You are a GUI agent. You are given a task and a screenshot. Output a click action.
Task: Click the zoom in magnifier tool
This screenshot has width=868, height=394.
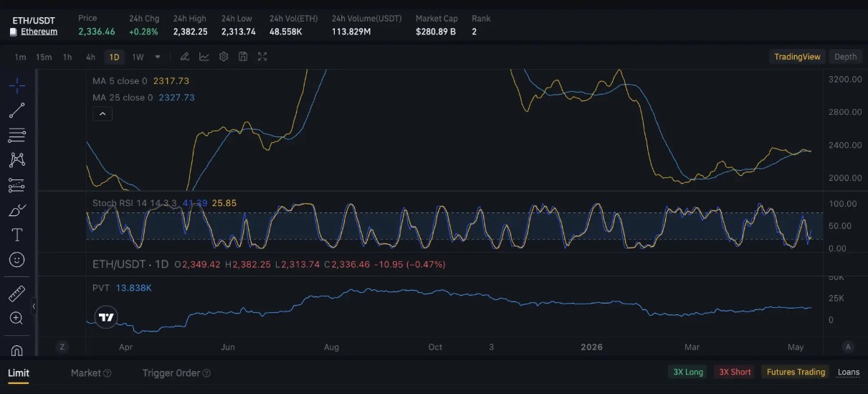[x=17, y=318]
